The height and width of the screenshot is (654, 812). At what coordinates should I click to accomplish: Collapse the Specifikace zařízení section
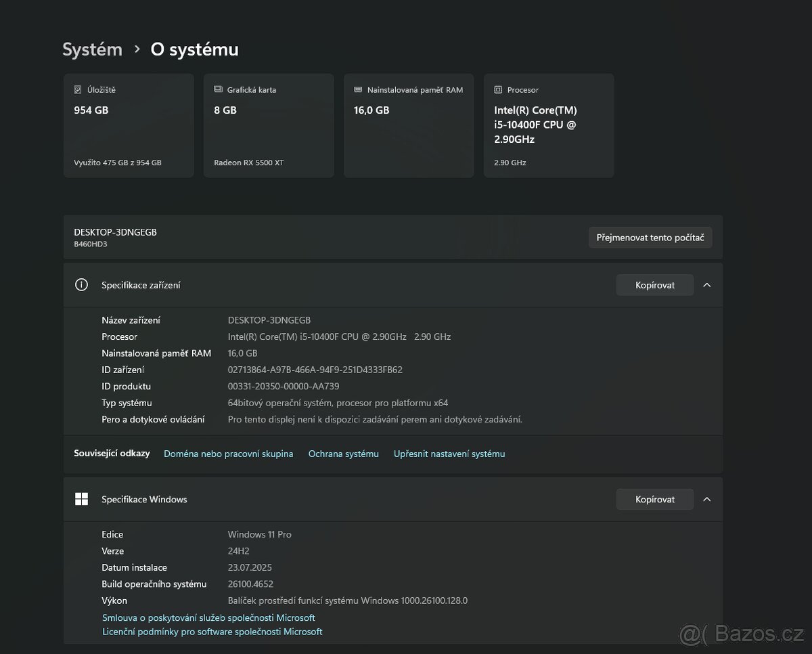(x=707, y=285)
